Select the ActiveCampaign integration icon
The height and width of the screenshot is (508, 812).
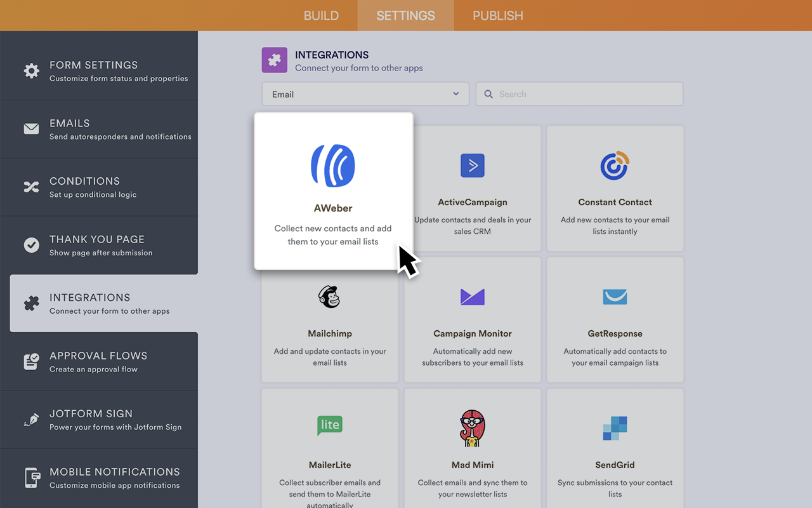[473, 166]
